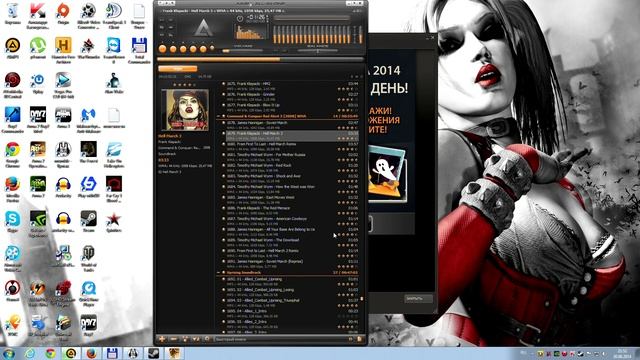Click the Next track button in AIMP

(203, 49)
